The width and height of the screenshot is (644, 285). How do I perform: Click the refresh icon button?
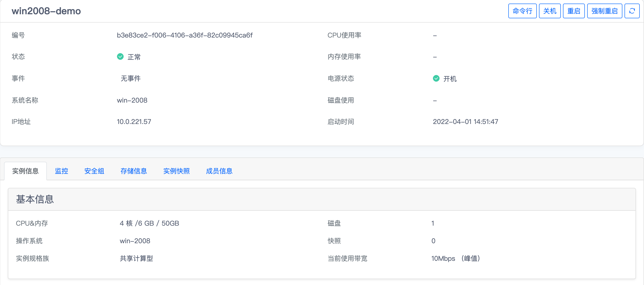click(x=632, y=11)
